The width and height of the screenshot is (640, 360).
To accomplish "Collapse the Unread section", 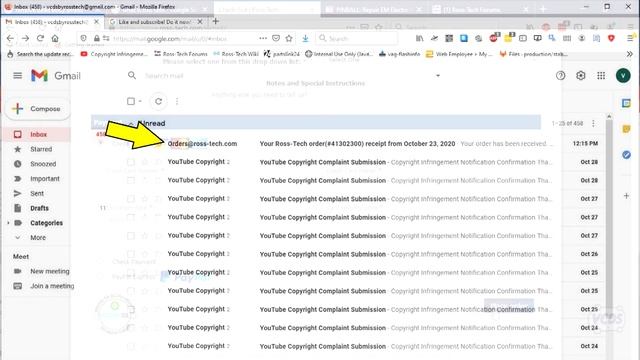I will click(131, 124).
